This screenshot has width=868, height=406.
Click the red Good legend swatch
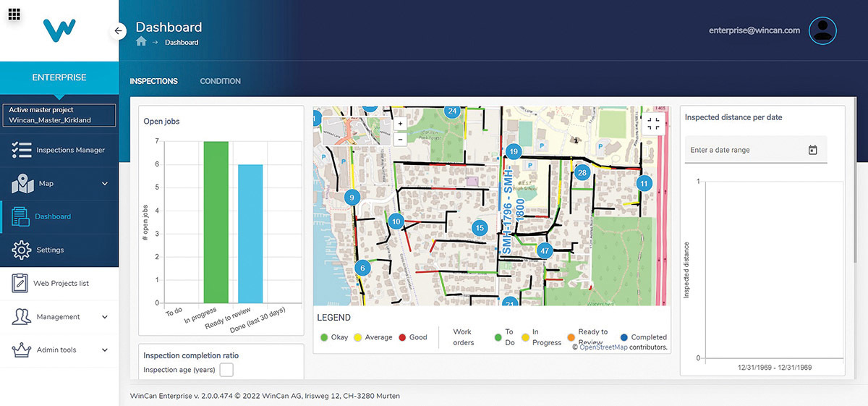pyautogui.click(x=403, y=337)
